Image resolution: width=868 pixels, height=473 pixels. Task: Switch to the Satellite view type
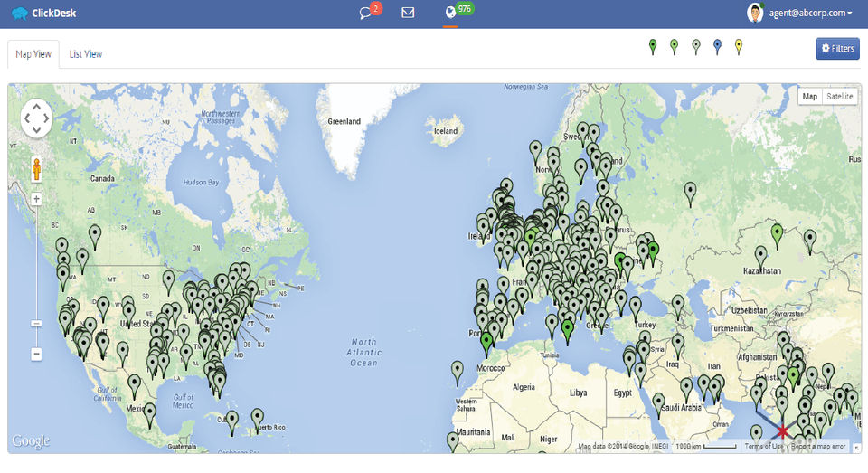(x=840, y=97)
